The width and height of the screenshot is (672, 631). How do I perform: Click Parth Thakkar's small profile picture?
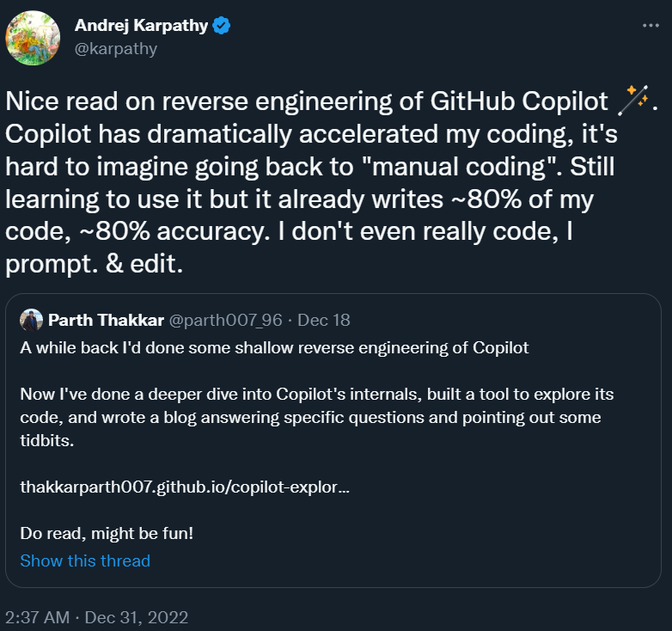click(32, 321)
